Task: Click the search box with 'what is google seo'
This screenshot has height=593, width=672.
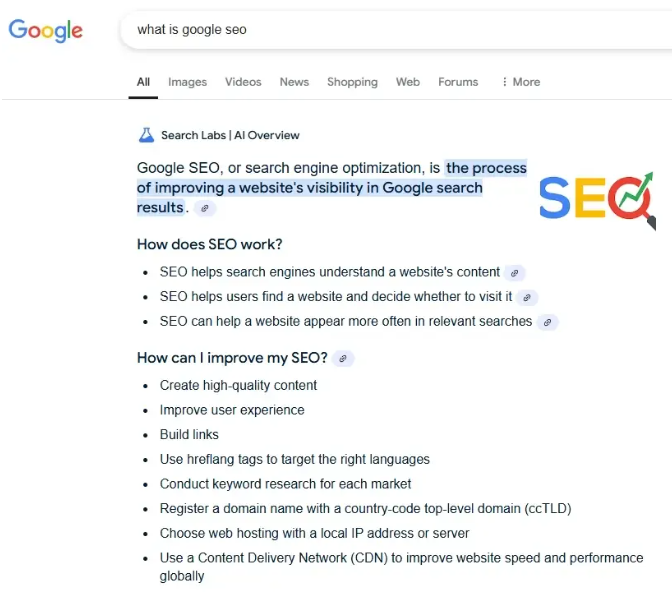Action: click(390, 30)
